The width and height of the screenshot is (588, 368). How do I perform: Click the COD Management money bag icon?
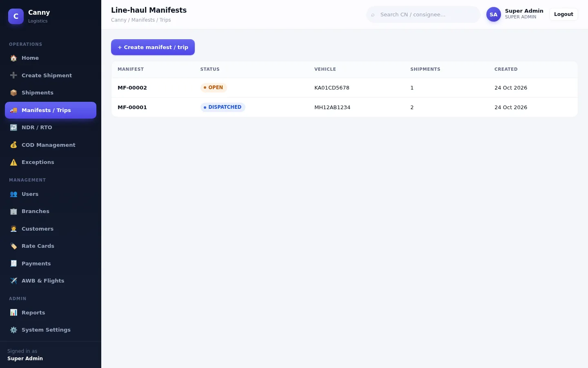pos(13,145)
